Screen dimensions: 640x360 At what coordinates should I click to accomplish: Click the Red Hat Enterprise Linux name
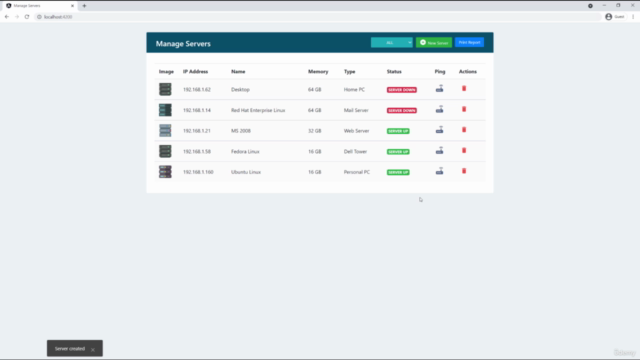point(258,110)
